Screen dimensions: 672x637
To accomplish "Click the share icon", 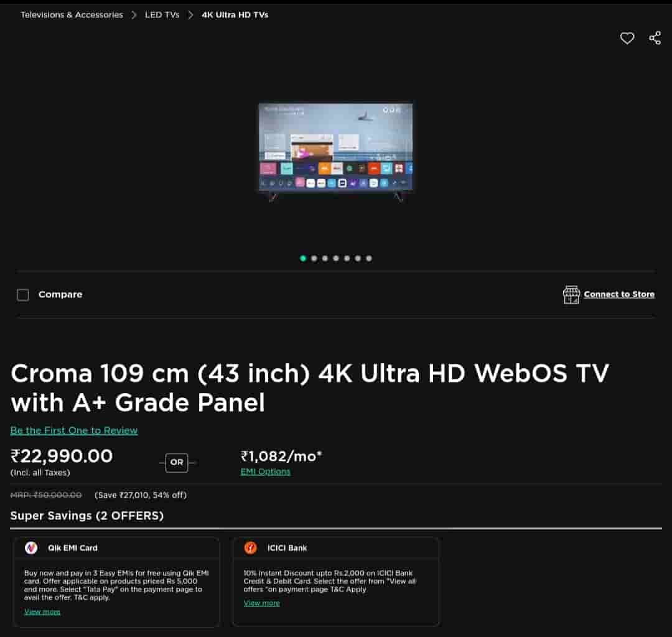I will (x=655, y=38).
